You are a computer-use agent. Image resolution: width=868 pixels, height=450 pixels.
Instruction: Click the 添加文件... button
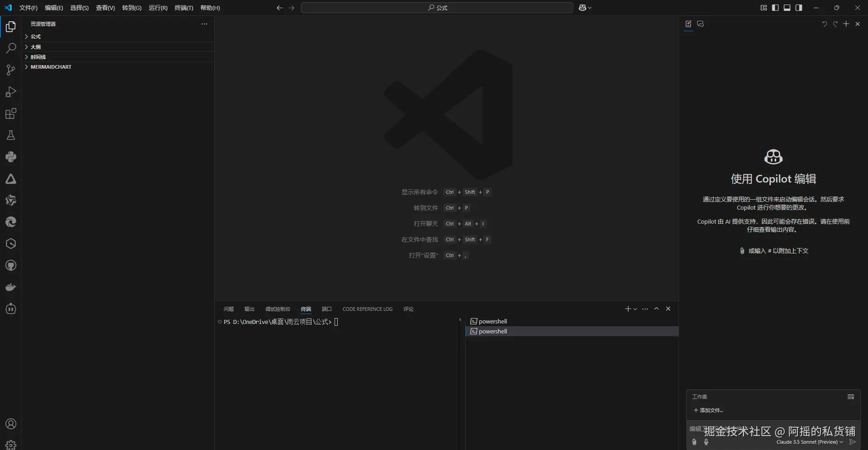(708, 410)
